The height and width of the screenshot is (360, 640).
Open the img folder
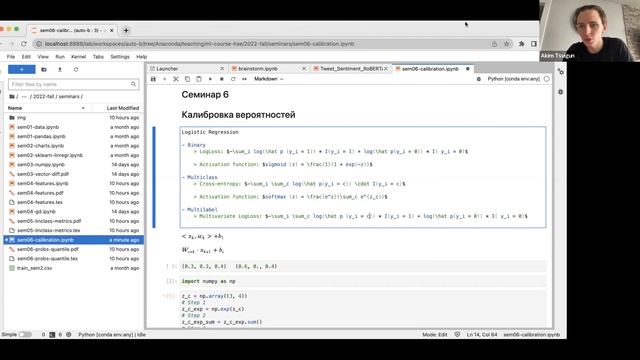pos(73,118)
